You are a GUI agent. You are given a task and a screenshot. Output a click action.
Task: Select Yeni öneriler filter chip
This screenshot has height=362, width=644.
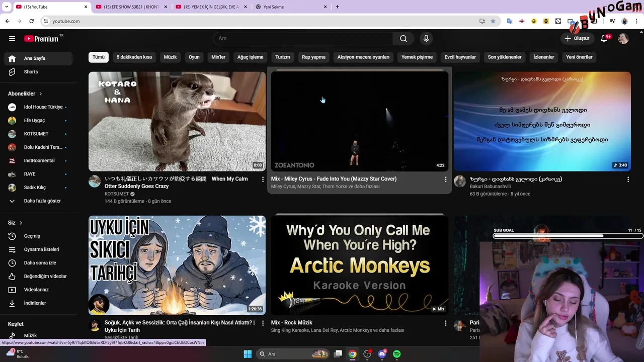pyautogui.click(x=579, y=57)
